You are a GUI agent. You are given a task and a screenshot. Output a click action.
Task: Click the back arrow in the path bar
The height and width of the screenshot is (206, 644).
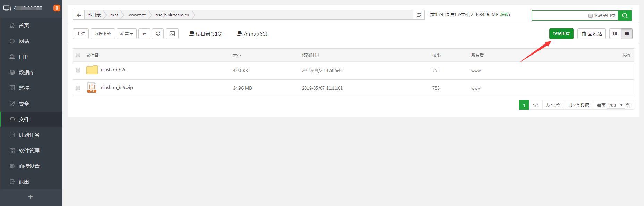[x=79, y=15]
